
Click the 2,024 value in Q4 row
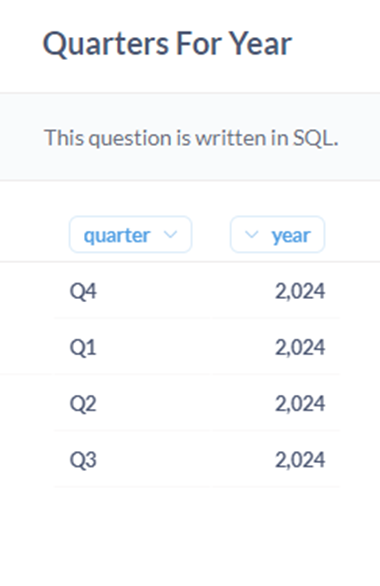point(300,291)
